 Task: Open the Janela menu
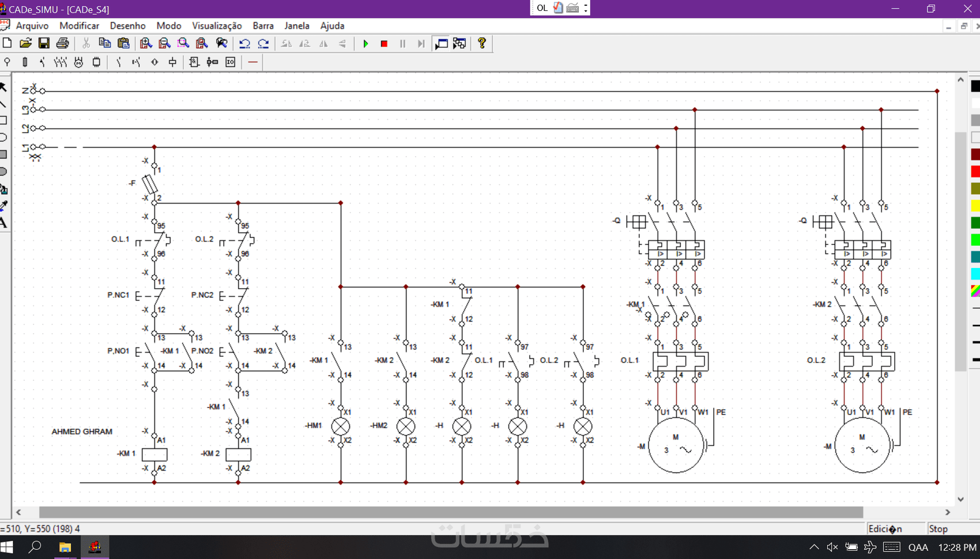[x=296, y=25]
